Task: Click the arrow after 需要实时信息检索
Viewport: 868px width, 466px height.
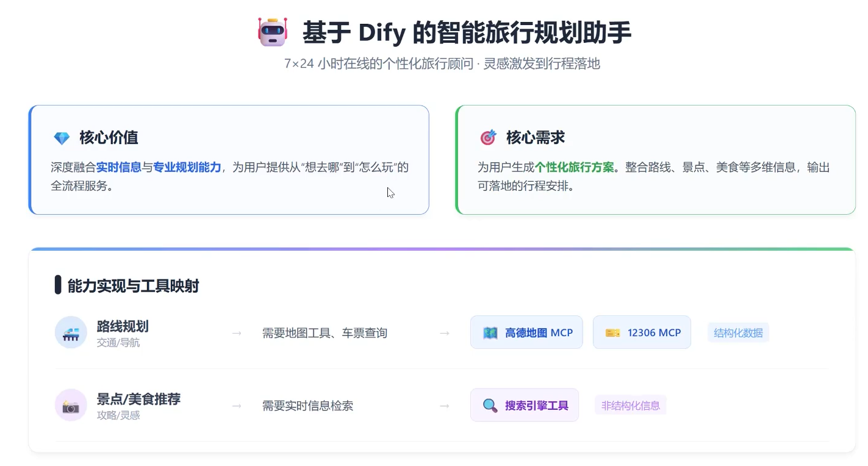Action: [x=445, y=406]
